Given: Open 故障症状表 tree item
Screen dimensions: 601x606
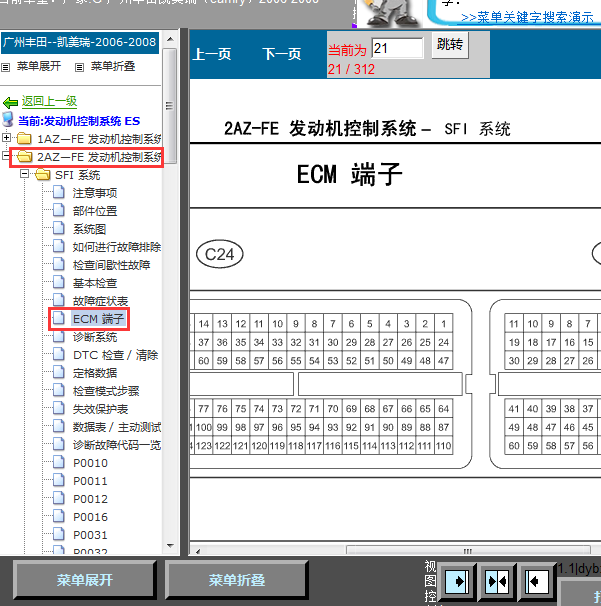Looking at the screenshot, I should click(100, 301).
